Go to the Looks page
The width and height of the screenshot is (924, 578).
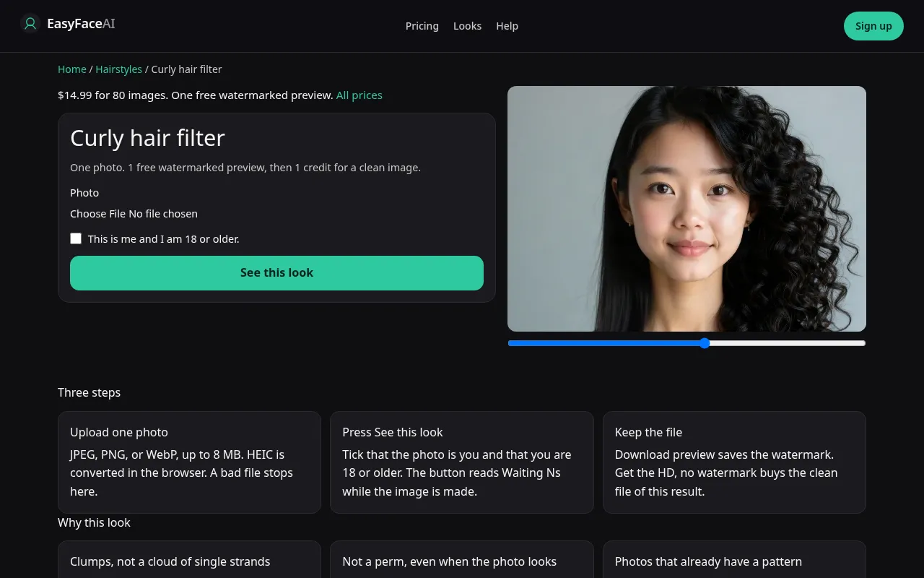[467, 26]
